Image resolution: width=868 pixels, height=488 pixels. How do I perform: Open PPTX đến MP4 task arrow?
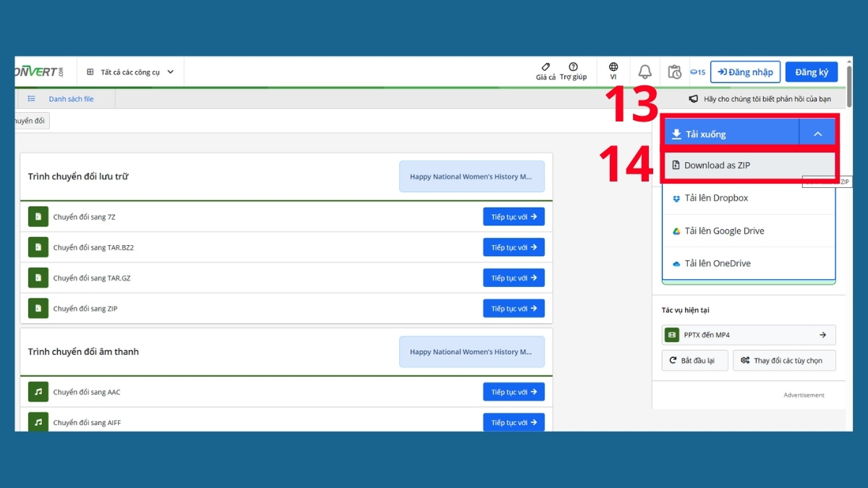click(x=822, y=335)
